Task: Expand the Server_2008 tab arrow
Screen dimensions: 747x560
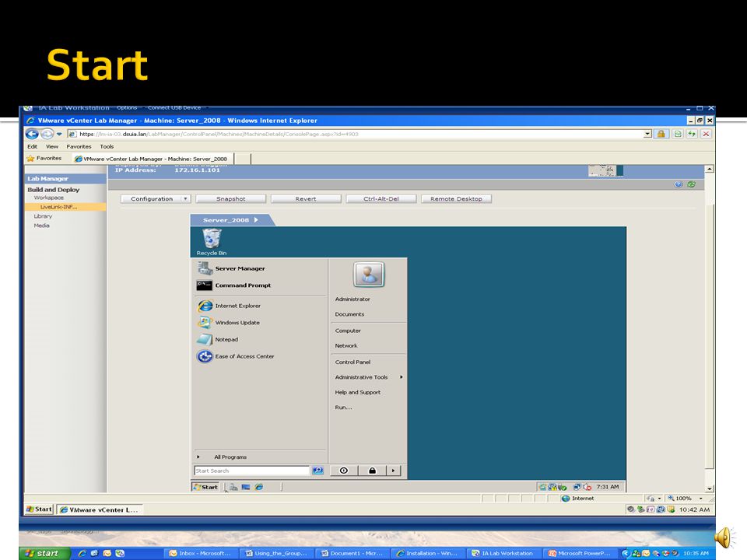Action: click(256, 220)
